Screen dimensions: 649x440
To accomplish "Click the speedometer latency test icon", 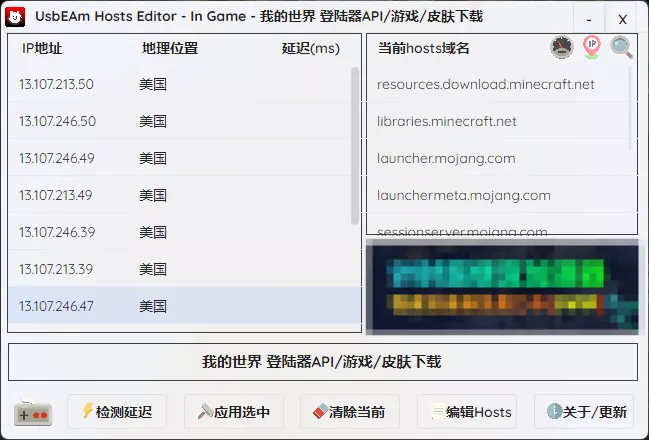I will 562,47.
